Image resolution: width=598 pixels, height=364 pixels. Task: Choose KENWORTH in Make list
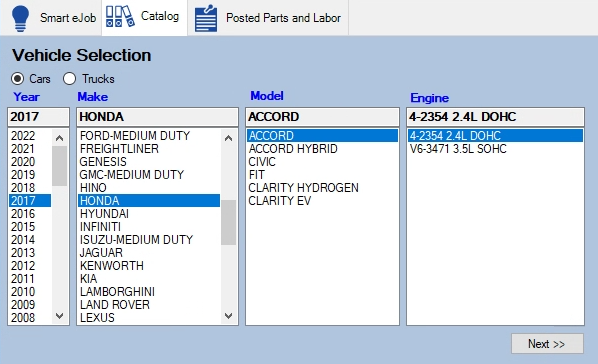point(149,266)
